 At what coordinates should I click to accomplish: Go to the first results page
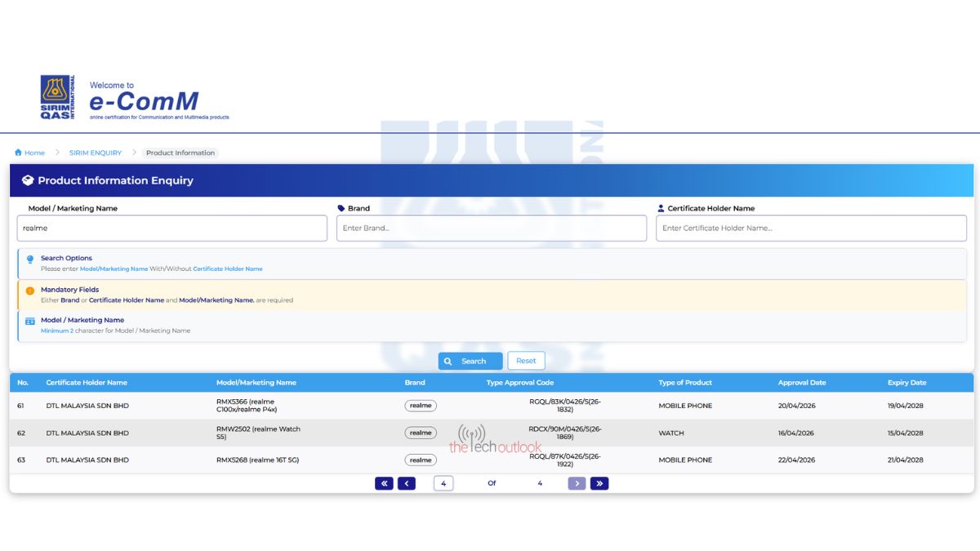pyautogui.click(x=384, y=483)
